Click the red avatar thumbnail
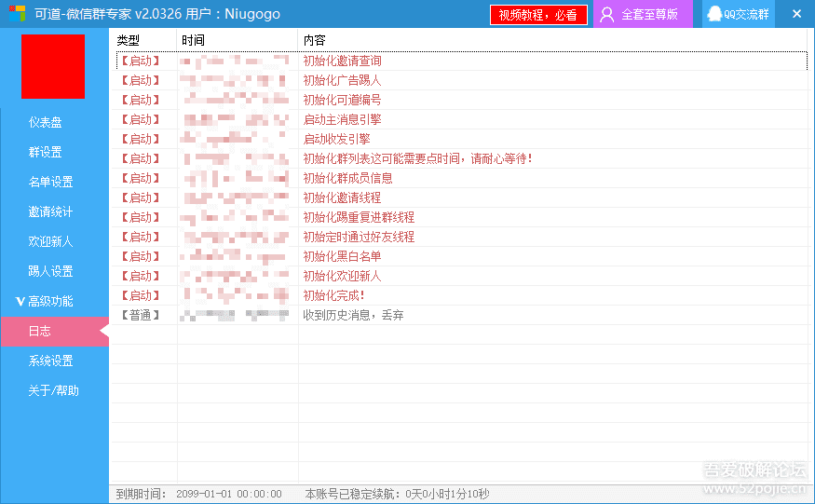 pyautogui.click(x=53, y=66)
